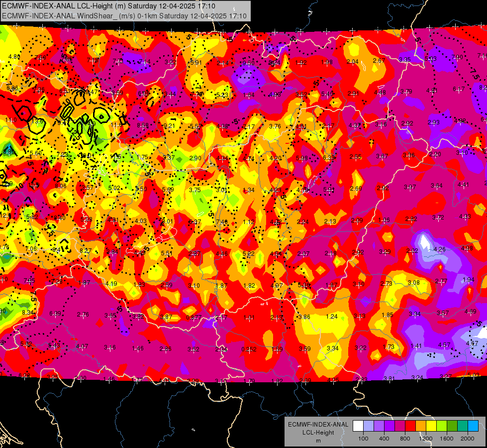Select the orange legend swatch
This screenshot has height=448, width=487.
421,426
